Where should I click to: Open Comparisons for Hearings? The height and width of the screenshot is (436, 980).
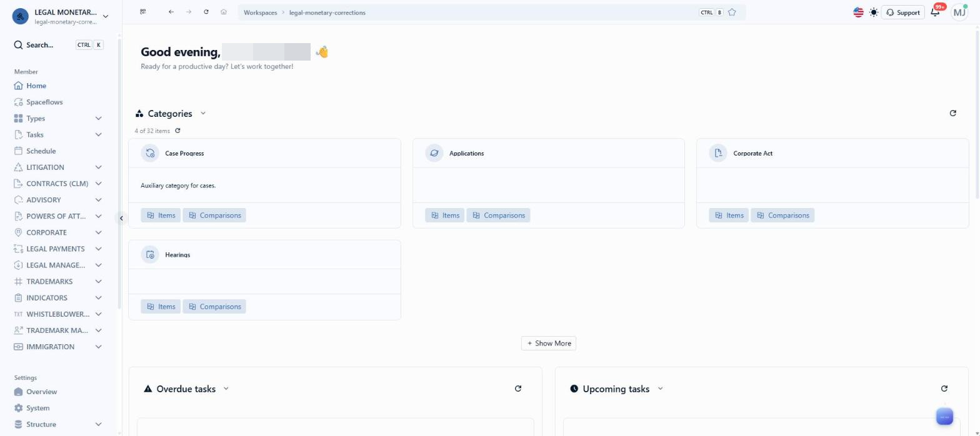(214, 306)
